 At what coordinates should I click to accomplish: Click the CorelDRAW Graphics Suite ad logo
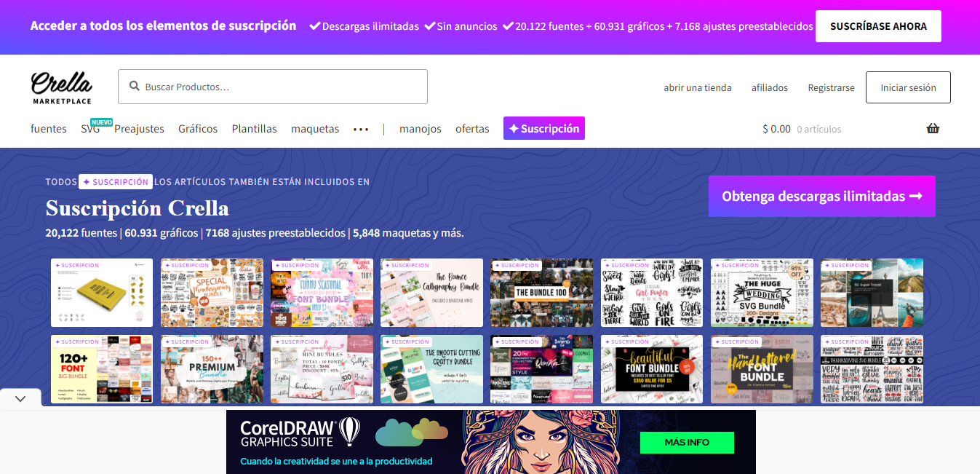(x=300, y=433)
